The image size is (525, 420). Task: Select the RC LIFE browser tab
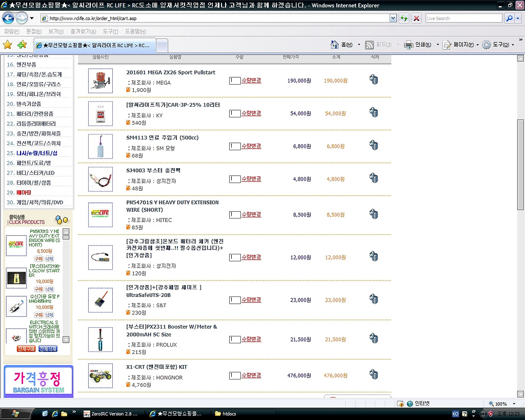pos(94,45)
